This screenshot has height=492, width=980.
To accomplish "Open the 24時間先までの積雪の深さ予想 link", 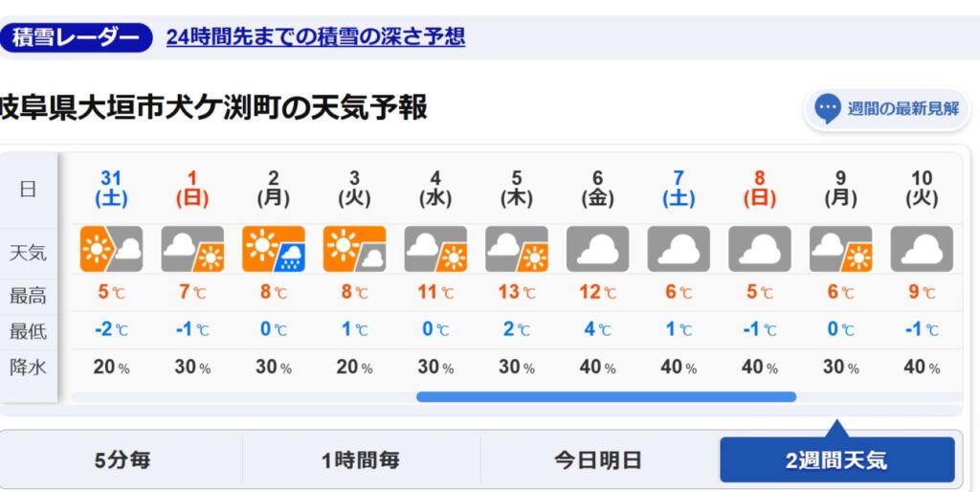I will pyautogui.click(x=316, y=37).
